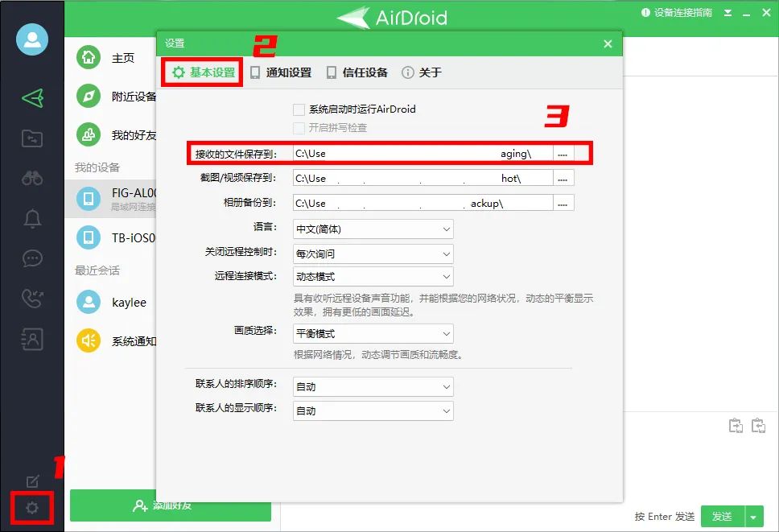Screen dimensions: 779x532
Task: Browse file save location with the ... button
Action: (564, 153)
